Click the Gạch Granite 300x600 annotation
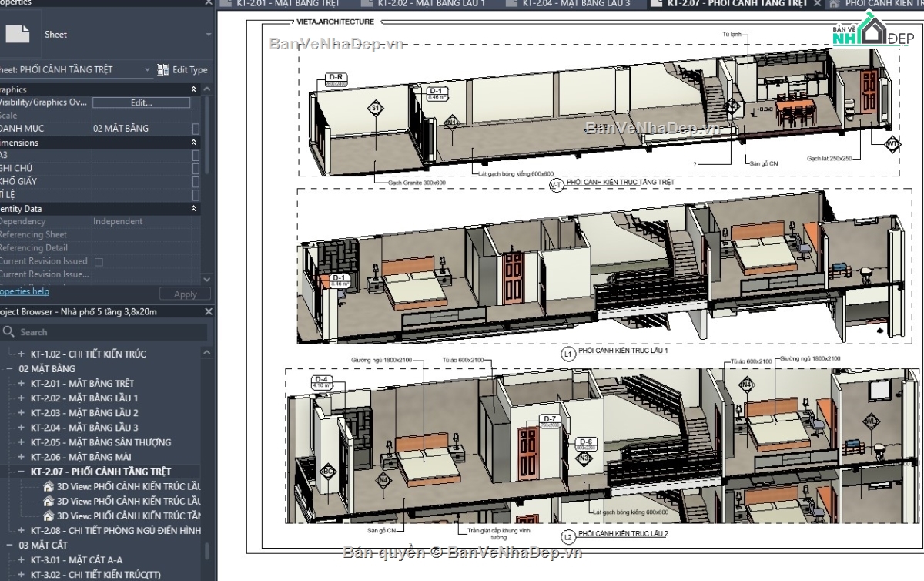The image size is (924, 581). click(417, 183)
